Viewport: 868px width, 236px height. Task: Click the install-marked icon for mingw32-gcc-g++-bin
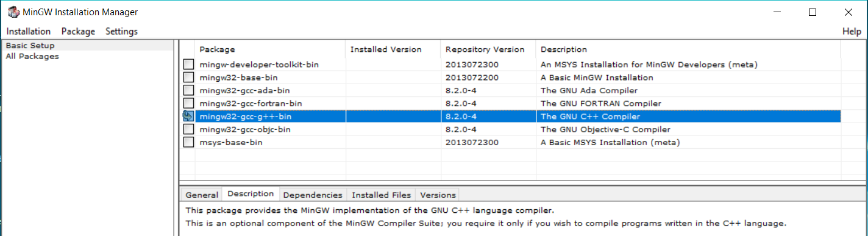click(189, 116)
